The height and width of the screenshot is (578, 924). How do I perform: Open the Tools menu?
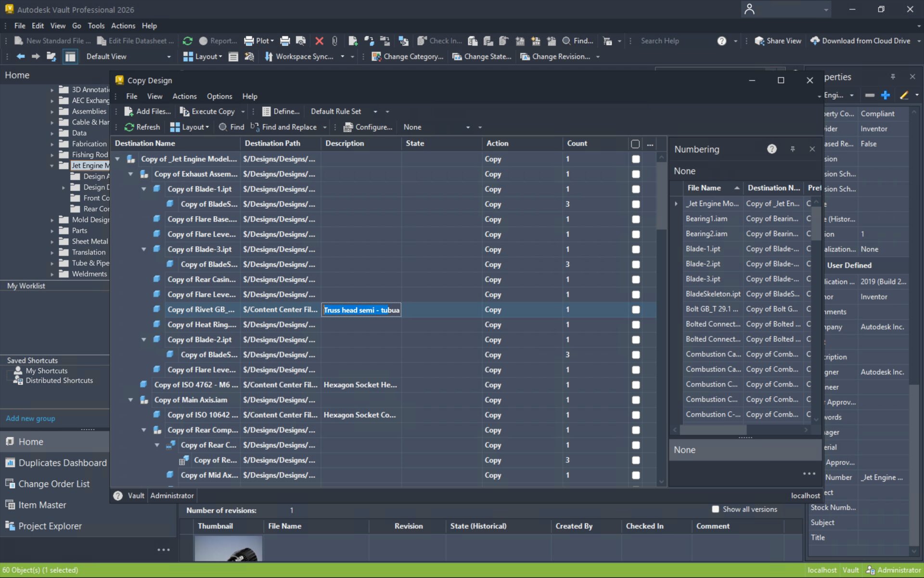pyautogui.click(x=96, y=26)
